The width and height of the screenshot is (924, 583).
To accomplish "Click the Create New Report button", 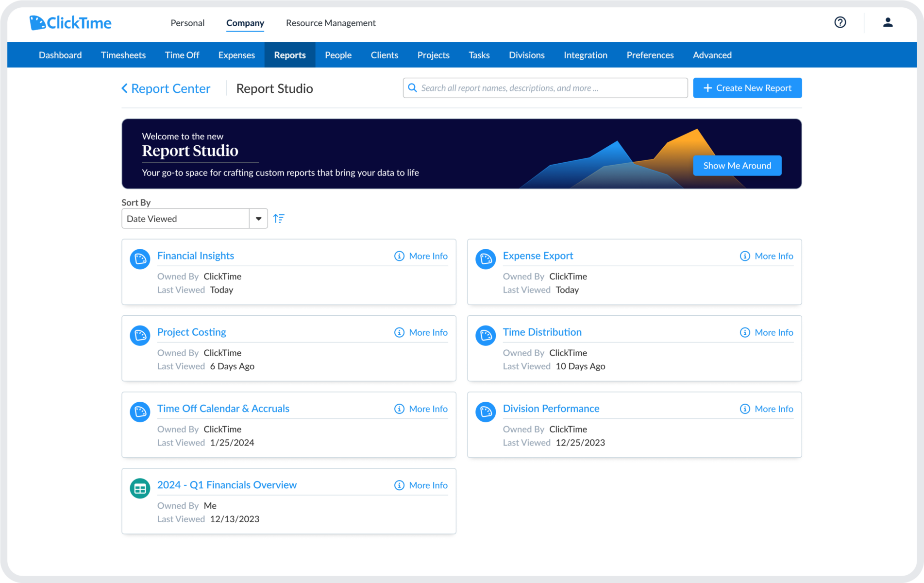I will (x=747, y=88).
